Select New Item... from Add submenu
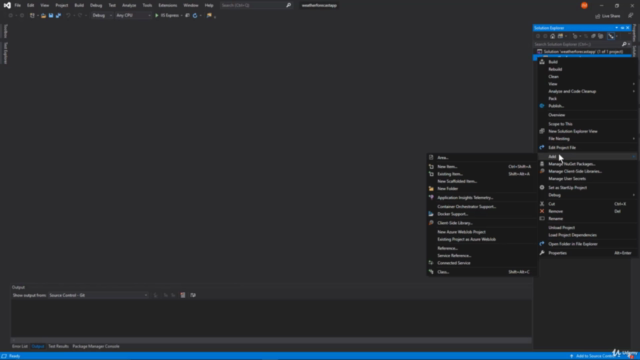This screenshot has width=640, height=360. click(481, 167)
